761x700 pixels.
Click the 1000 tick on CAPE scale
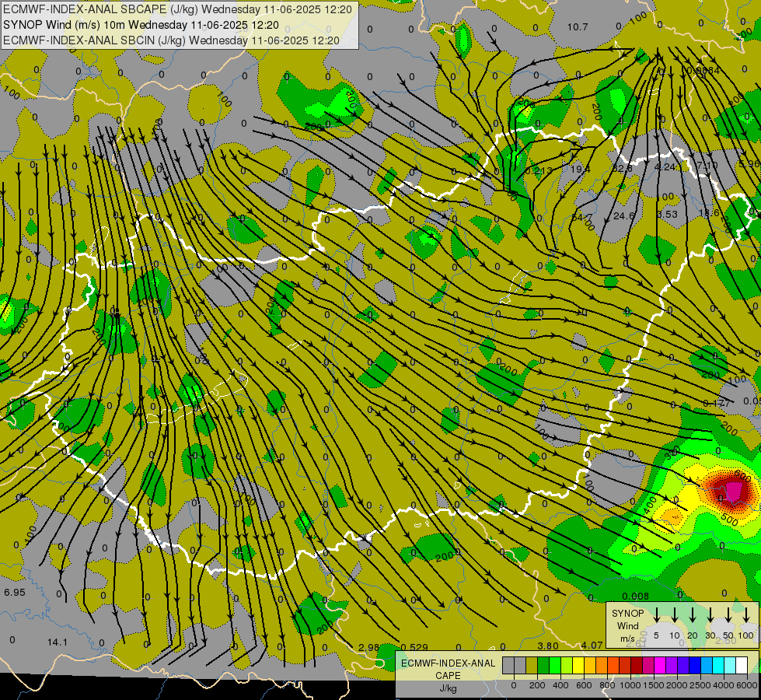[630, 685]
